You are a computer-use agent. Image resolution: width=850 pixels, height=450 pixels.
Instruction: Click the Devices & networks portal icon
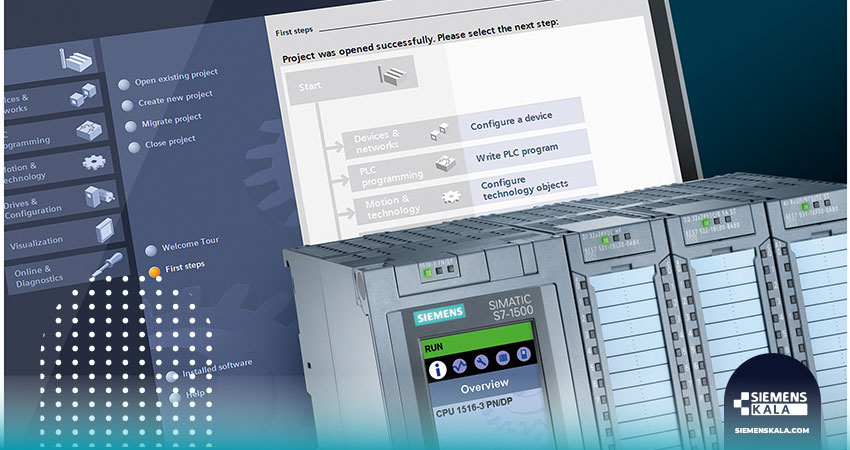click(x=83, y=94)
